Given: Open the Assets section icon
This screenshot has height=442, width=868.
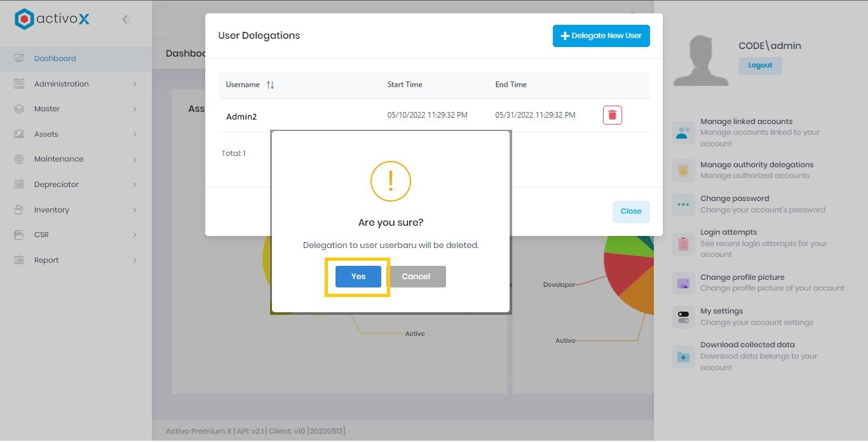Looking at the screenshot, I should coord(18,134).
